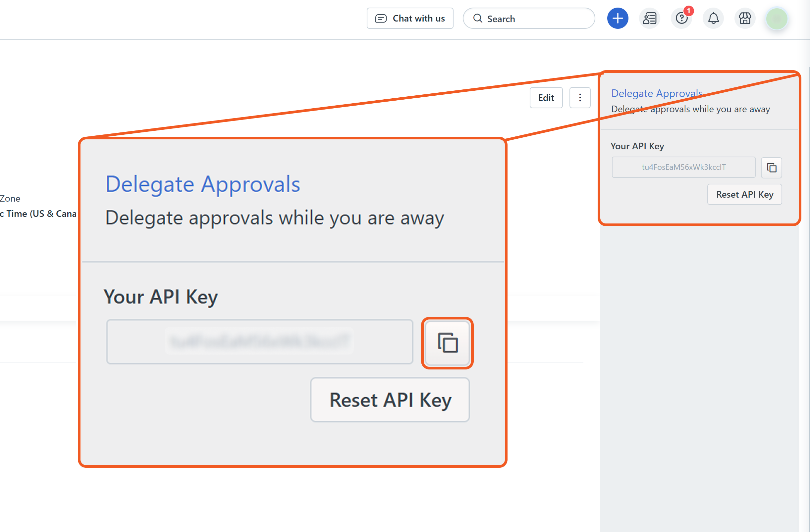810x532 pixels.
Task: Click the Edit button
Action: [546, 98]
